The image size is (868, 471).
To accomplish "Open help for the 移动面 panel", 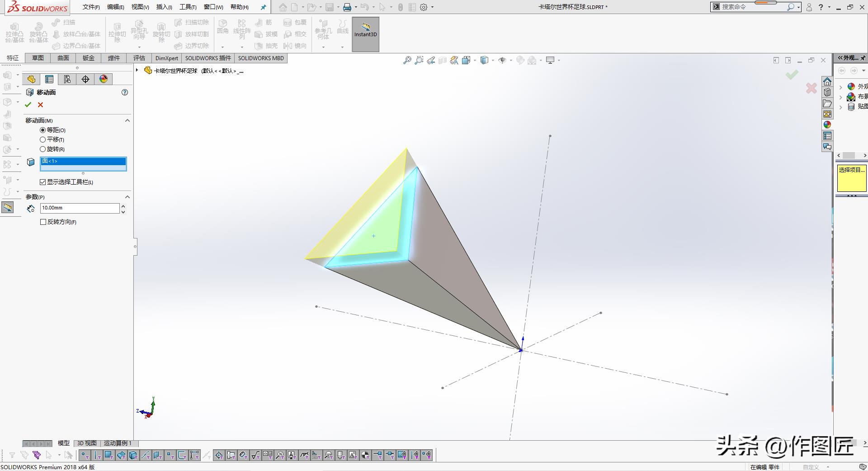I will [125, 92].
